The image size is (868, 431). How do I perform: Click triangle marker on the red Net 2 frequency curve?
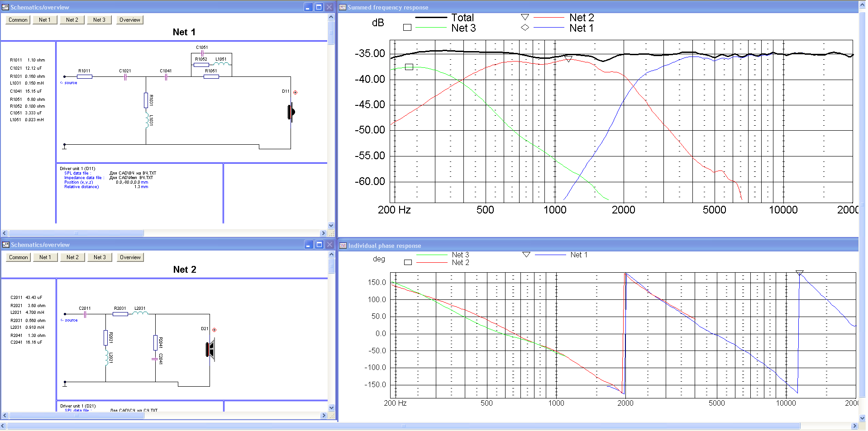568,59
